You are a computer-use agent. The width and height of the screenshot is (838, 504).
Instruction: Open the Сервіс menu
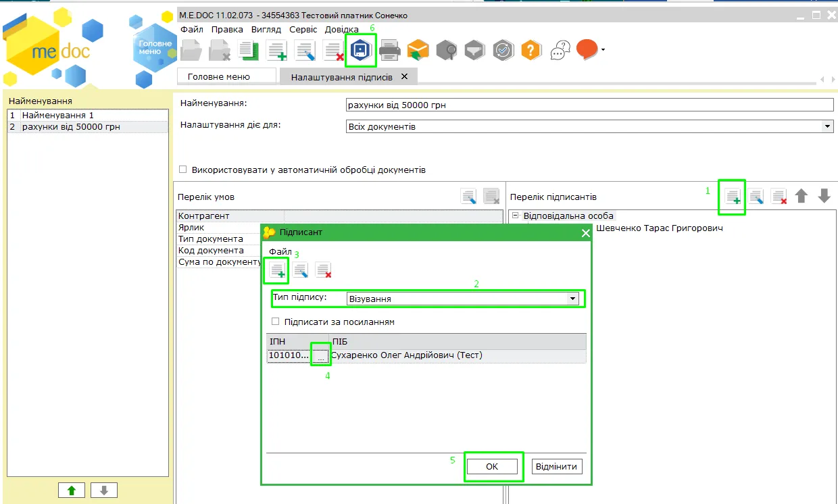click(x=303, y=30)
